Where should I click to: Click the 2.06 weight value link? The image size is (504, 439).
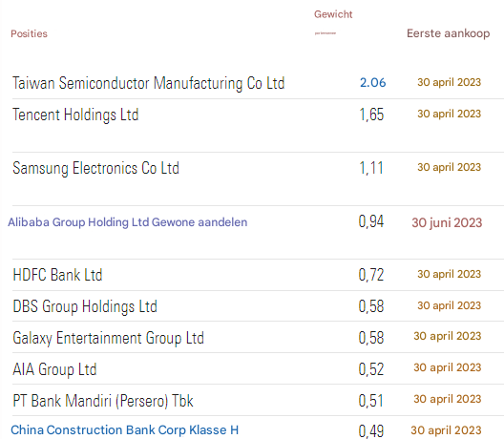(372, 83)
